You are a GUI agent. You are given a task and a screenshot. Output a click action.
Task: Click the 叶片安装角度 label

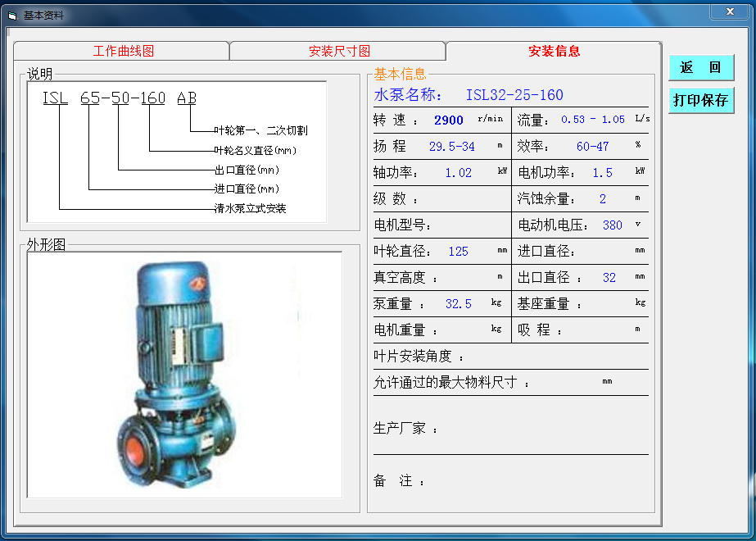[418, 357]
